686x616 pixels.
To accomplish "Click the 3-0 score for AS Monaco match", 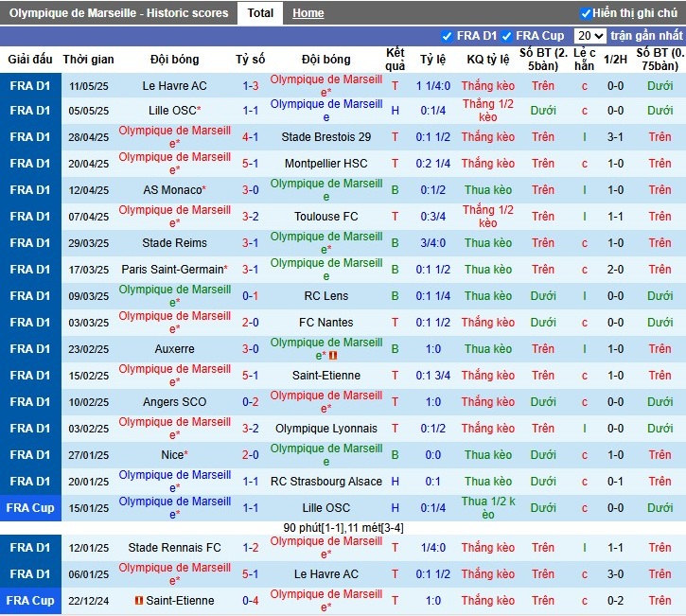I will [x=250, y=190].
